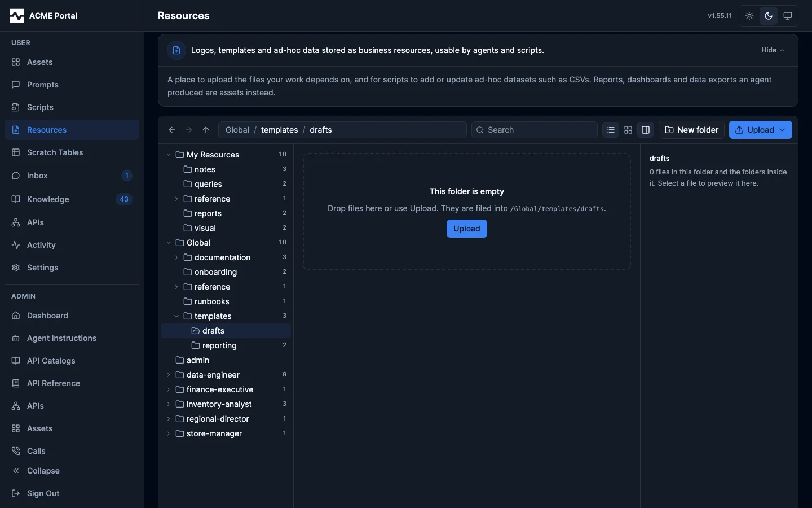The width and height of the screenshot is (812, 508).
Task: Open the Scripts page
Action: click(72, 107)
